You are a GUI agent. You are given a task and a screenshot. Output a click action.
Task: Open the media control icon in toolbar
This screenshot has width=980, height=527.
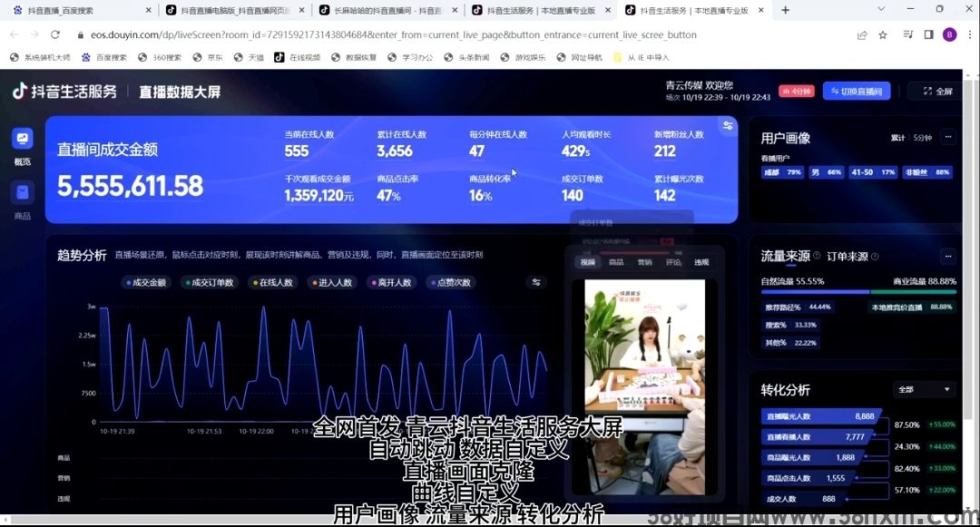point(908,35)
